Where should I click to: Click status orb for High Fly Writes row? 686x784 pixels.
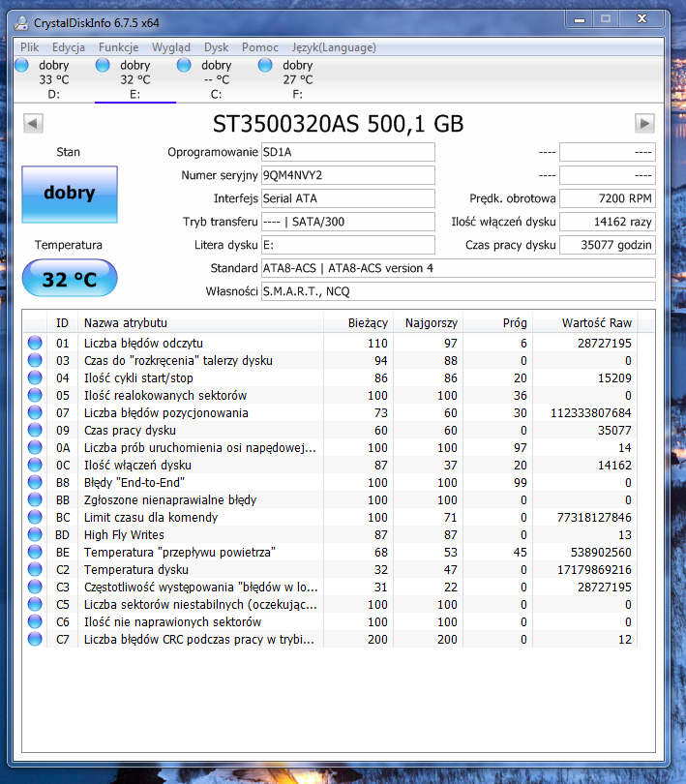coord(35,534)
